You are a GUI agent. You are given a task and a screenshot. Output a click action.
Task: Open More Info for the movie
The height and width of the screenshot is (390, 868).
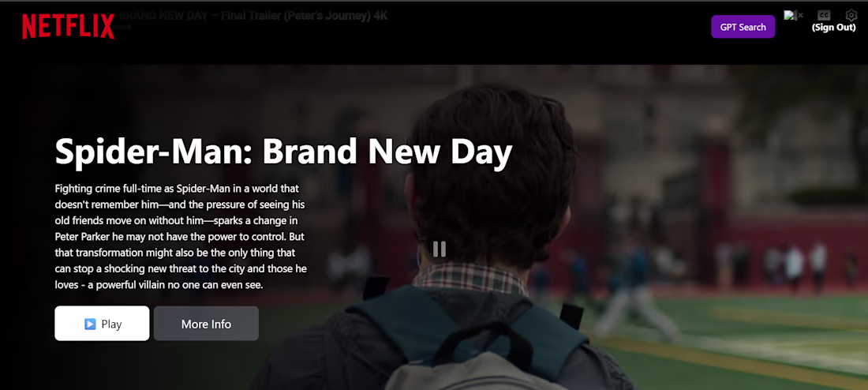pyautogui.click(x=206, y=324)
